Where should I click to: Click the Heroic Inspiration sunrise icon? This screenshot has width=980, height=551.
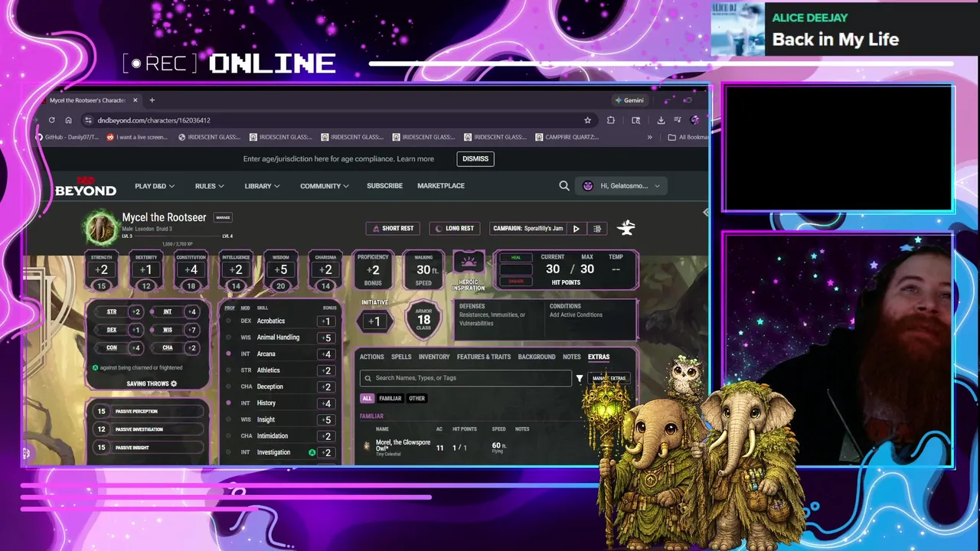point(469,262)
